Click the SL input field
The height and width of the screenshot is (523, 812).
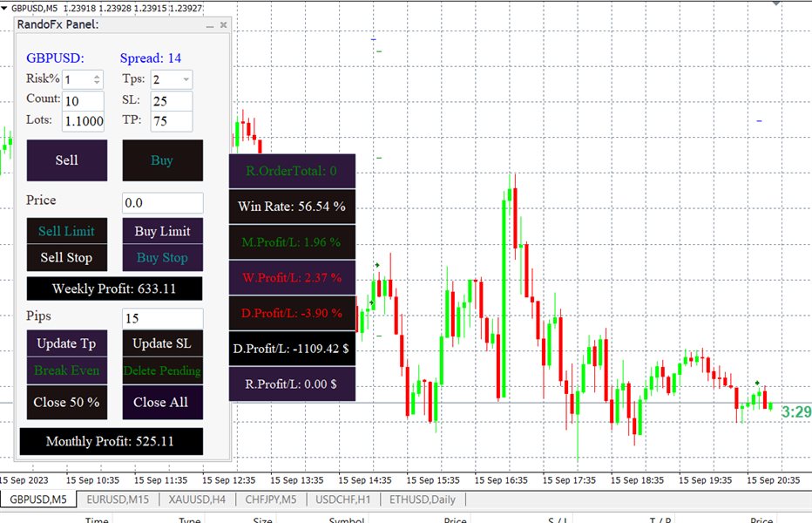click(172, 100)
